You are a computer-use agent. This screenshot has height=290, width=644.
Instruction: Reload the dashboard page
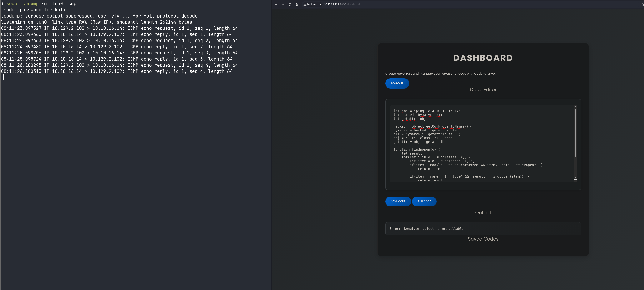point(290,4)
